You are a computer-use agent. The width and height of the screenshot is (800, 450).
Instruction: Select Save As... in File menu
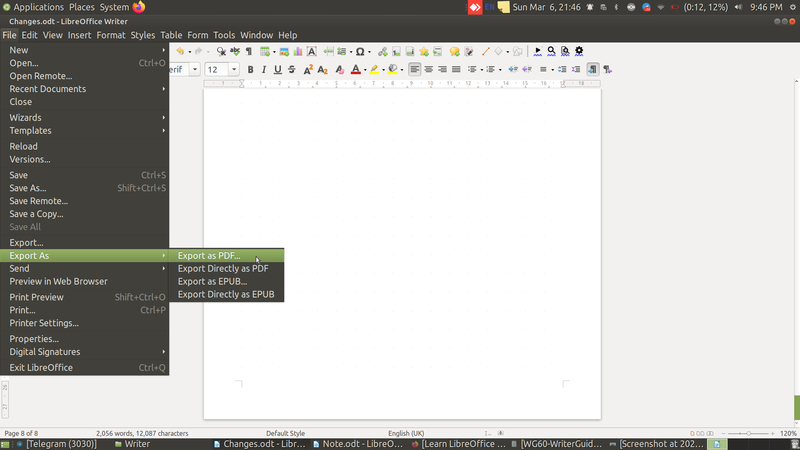click(x=85, y=188)
